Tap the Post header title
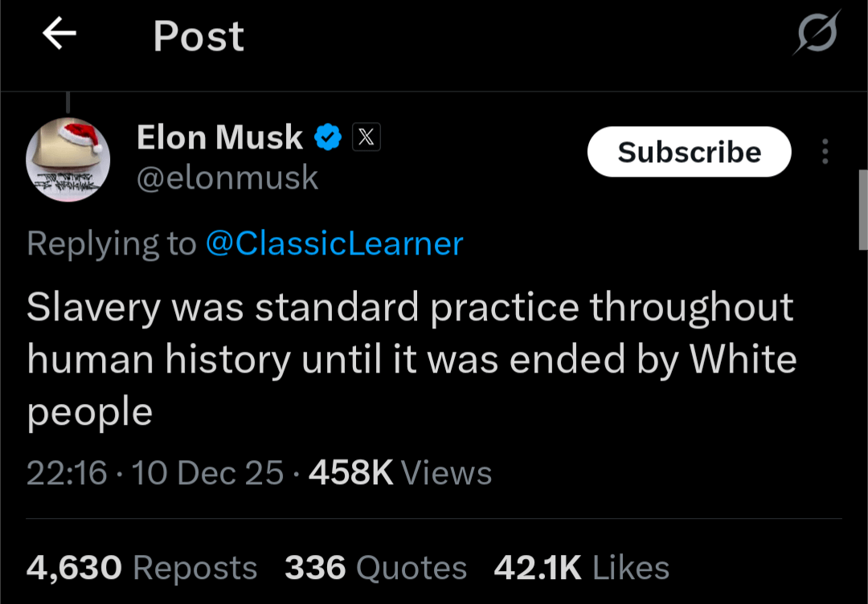Viewport: 868px width, 604px height. 199,36
